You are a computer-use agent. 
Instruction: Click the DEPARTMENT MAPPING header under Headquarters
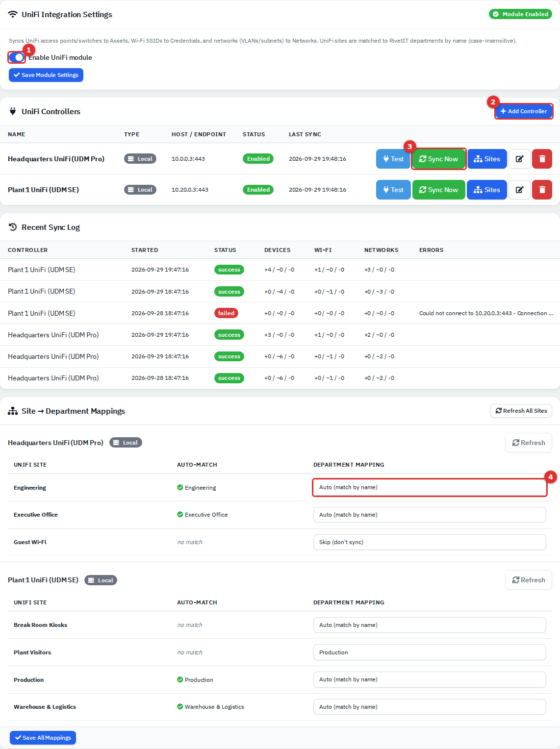coord(349,465)
